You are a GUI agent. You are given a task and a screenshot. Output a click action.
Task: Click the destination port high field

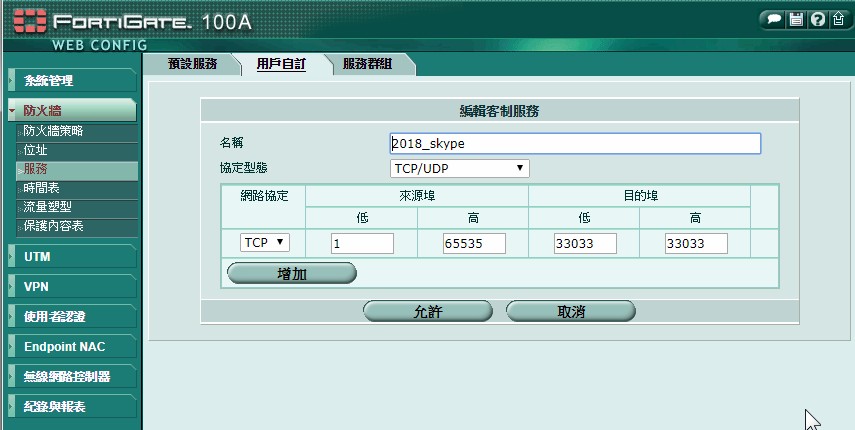(x=696, y=244)
